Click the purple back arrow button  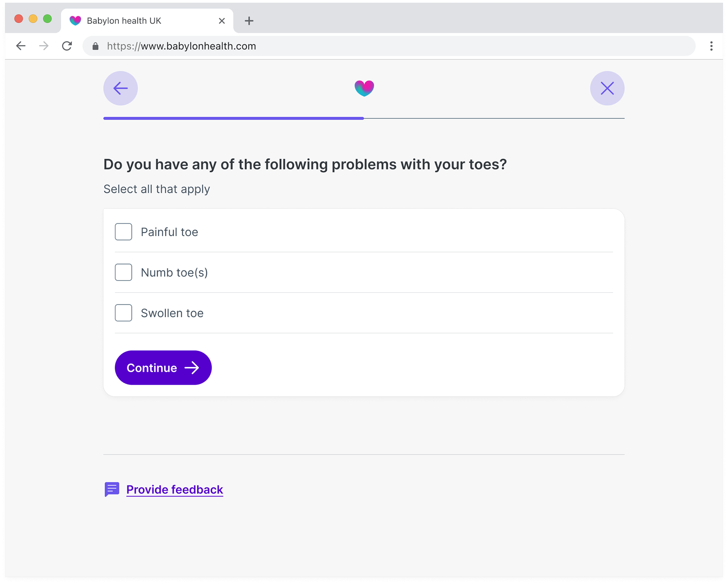(x=121, y=88)
